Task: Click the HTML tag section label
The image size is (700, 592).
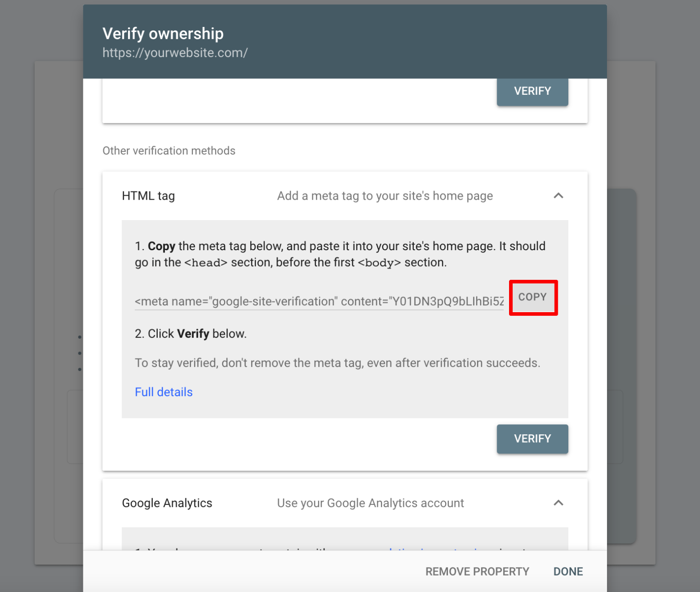Action: (148, 196)
